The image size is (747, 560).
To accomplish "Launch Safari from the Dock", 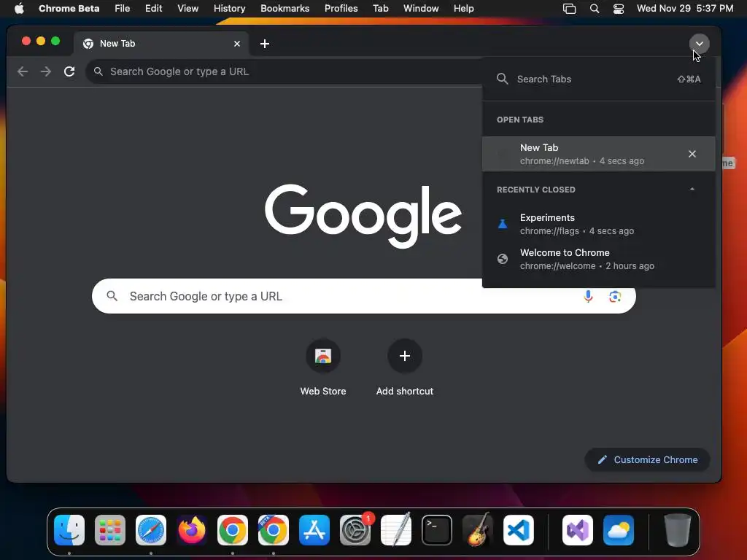I will pos(151,530).
